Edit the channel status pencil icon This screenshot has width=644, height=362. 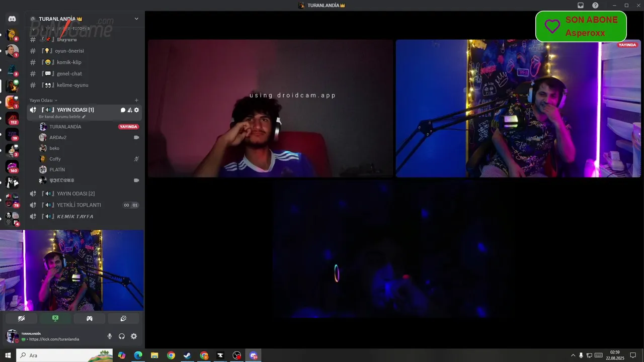point(84,117)
